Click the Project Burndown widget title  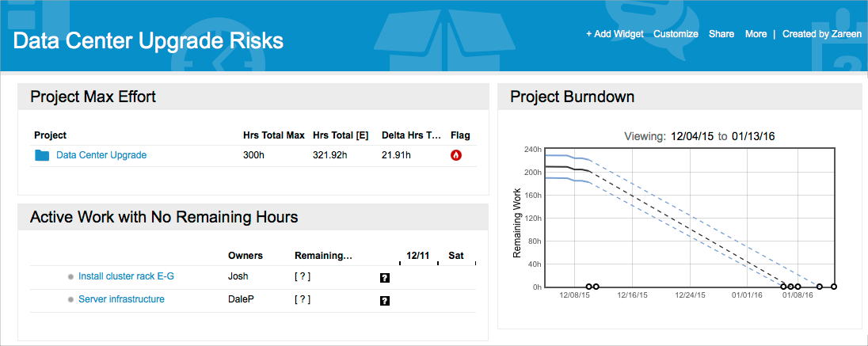coord(572,97)
